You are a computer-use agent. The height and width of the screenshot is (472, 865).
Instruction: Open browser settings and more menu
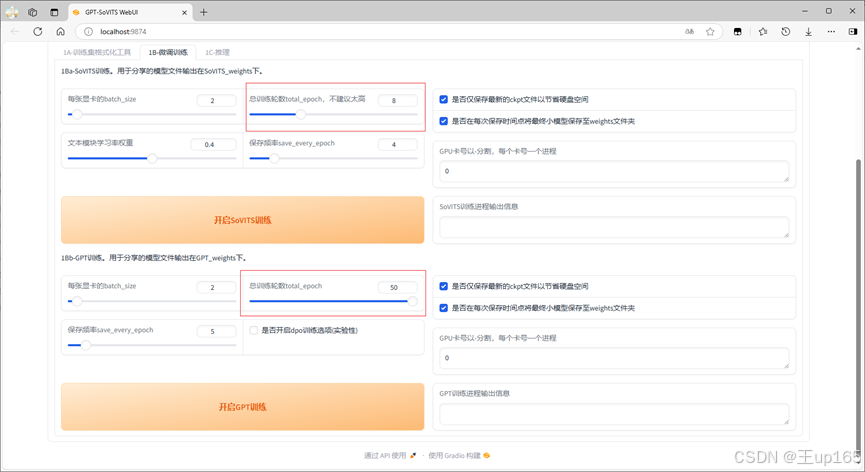click(831, 31)
